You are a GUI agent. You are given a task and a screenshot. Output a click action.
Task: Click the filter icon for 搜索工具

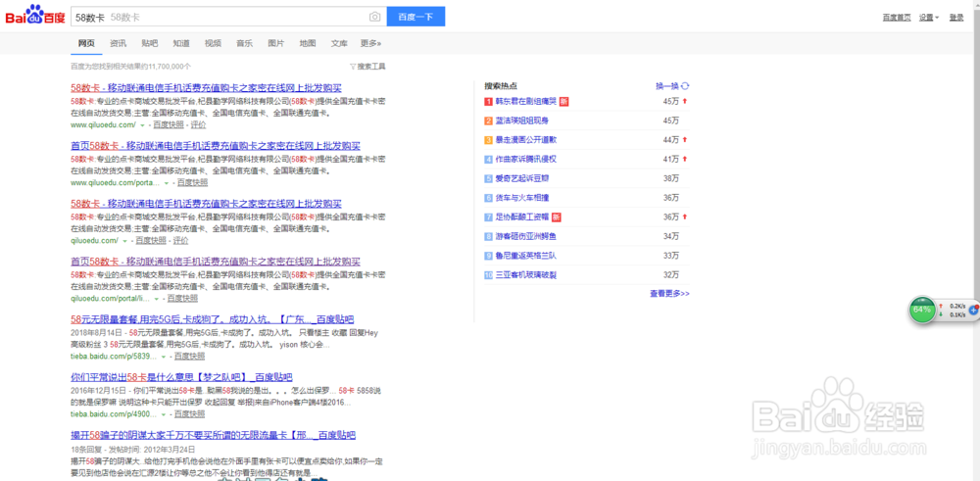tap(352, 67)
